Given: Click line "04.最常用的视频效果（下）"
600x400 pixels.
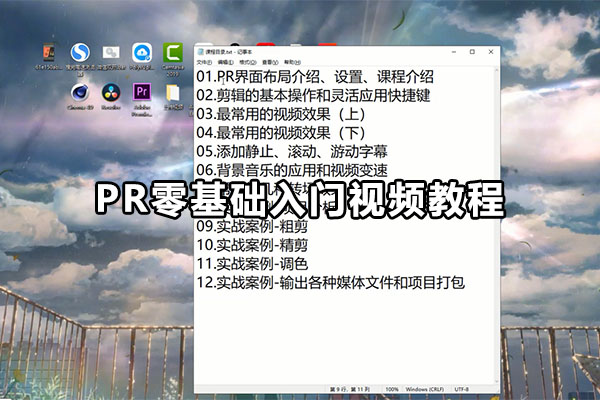Looking at the screenshot, I should 281,133.
